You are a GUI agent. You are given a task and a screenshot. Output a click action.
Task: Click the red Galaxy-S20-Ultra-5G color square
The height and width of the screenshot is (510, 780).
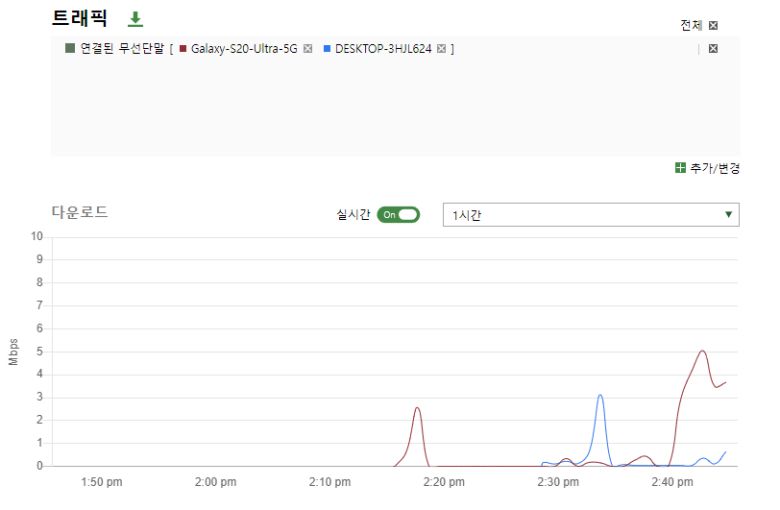[x=183, y=48]
